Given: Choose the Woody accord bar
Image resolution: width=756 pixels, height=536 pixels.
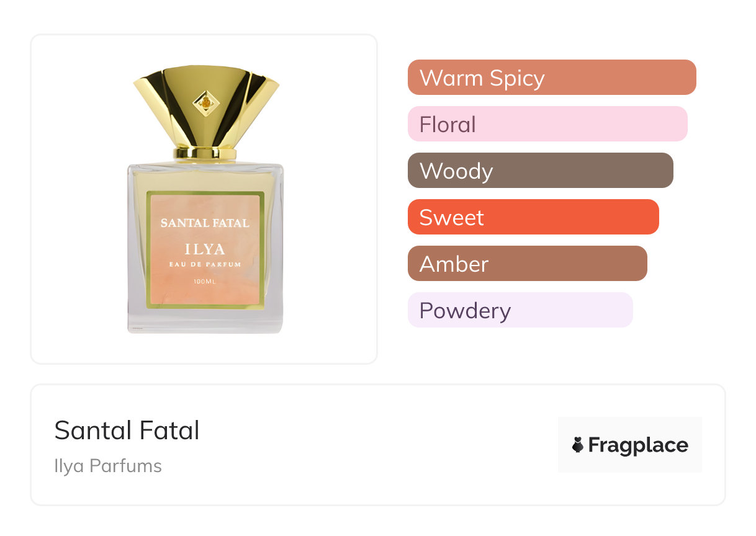Looking at the screenshot, I should pos(540,171).
